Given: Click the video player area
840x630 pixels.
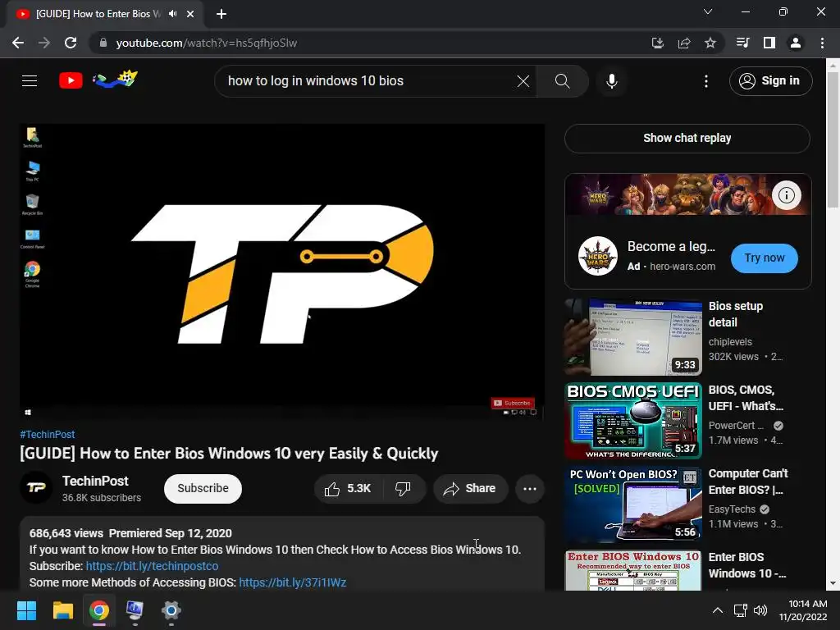Looking at the screenshot, I should (282, 271).
